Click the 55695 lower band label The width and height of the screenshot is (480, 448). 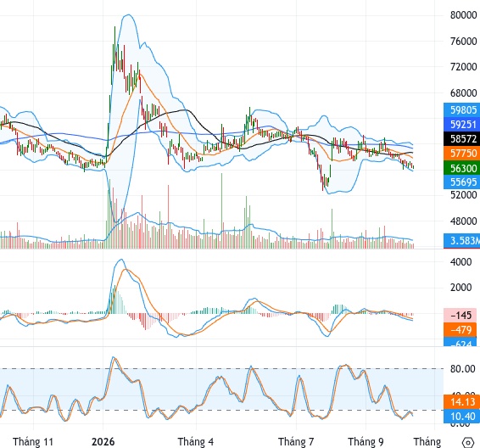coord(461,182)
